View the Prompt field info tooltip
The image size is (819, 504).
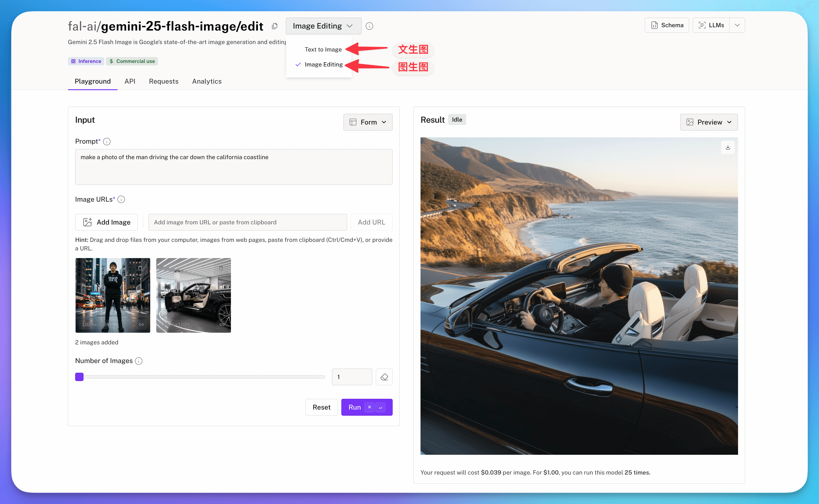[107, 141]
